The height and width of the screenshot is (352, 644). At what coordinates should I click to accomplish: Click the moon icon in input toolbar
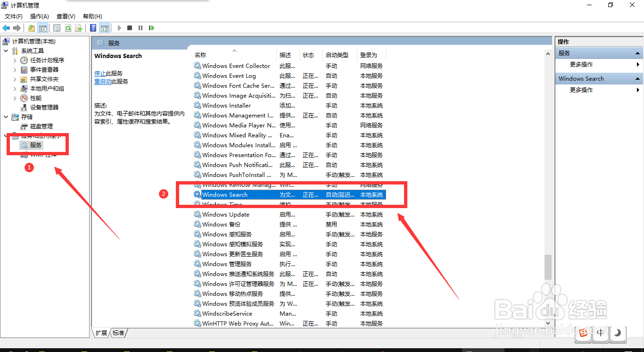point(617,333)
